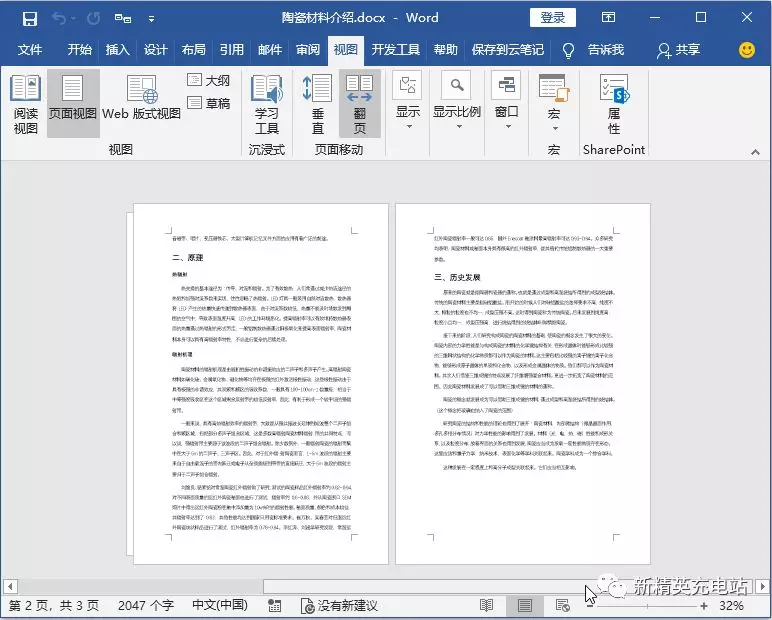Click the smiley feedback icon

coord(746,49)
